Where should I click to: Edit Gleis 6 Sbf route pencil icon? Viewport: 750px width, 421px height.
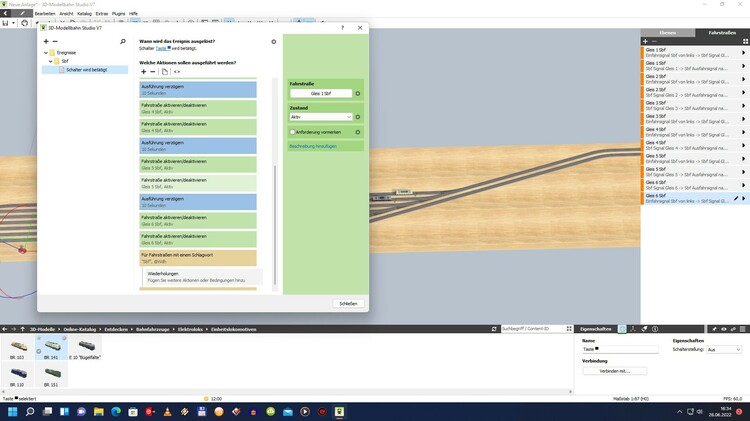click(736, 198)
